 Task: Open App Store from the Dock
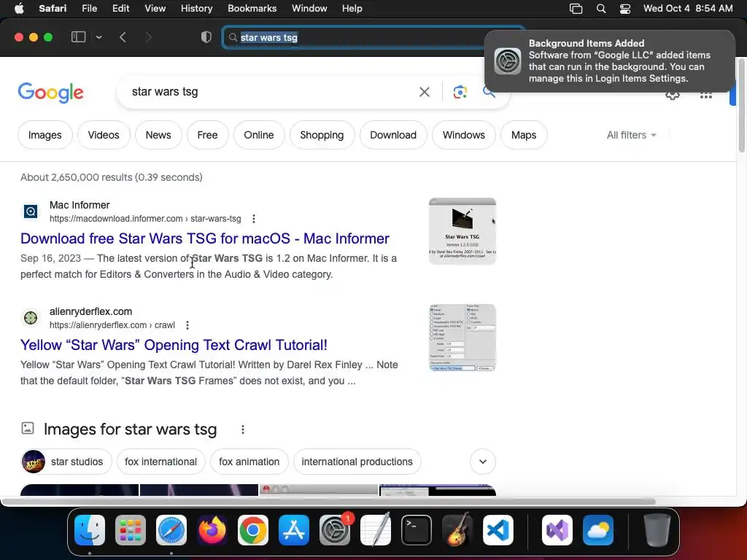click(294, 530)
